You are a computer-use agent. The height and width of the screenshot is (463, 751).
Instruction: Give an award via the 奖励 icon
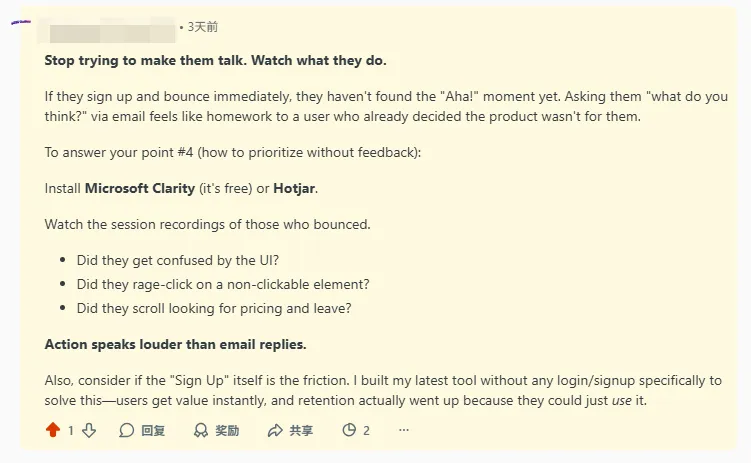(x=201, y=430)
